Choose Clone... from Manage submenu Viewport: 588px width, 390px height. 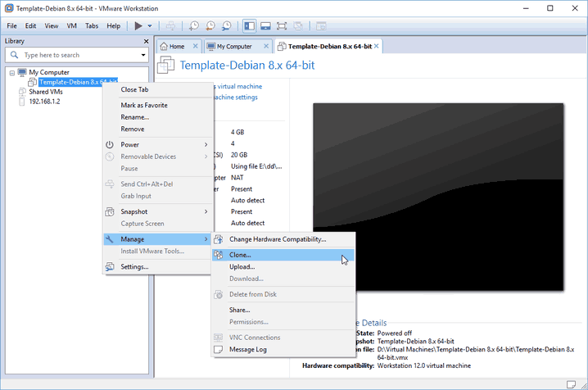(241, 255)
